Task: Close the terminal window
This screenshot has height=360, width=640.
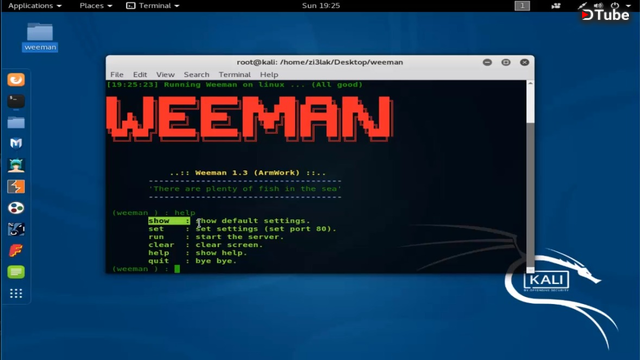Action: click(524, 62)
